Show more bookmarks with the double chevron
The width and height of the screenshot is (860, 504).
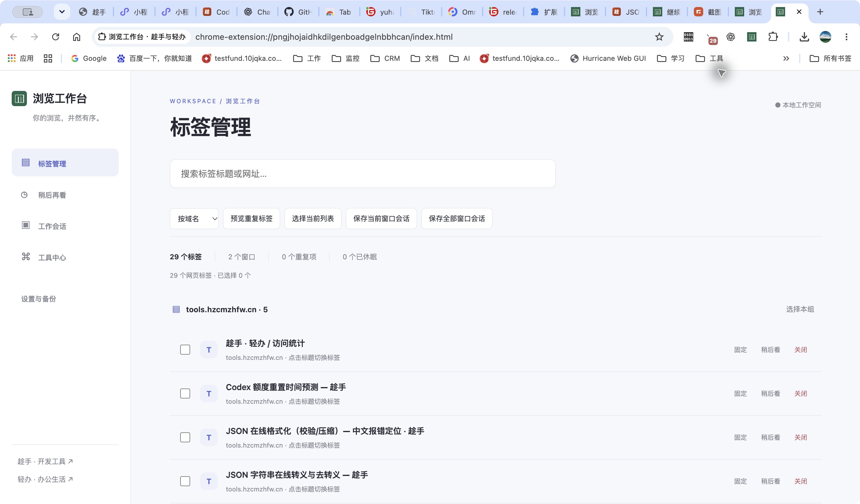[786, 58]
